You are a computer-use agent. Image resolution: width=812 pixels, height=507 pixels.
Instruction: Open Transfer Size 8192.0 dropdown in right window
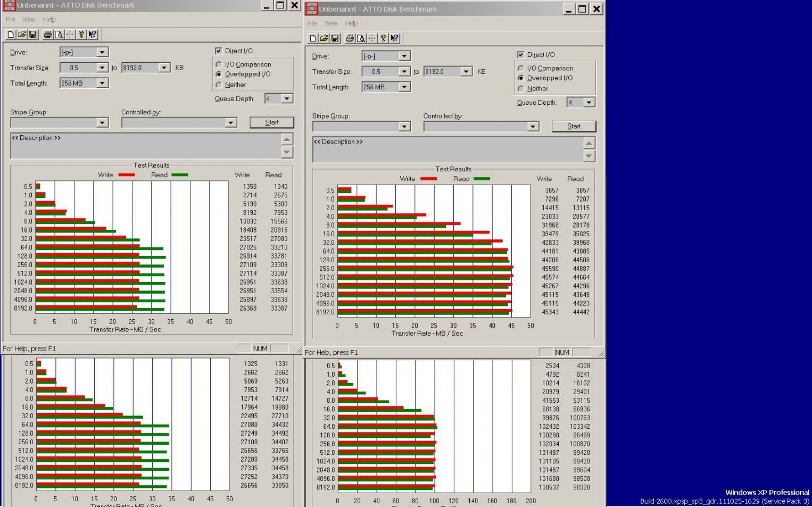point(466,71)
